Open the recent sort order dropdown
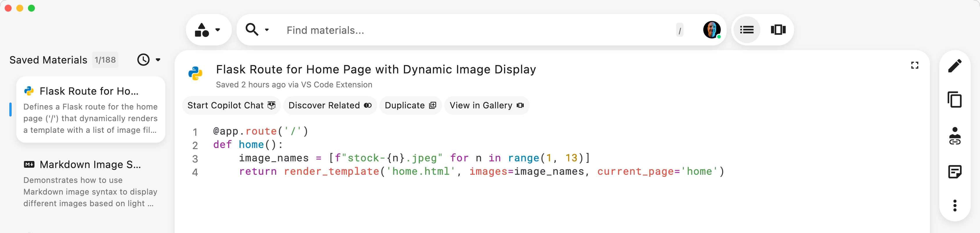Image resolution: width=980 pixels, height=233 pixels. click(x=149, y=60)
